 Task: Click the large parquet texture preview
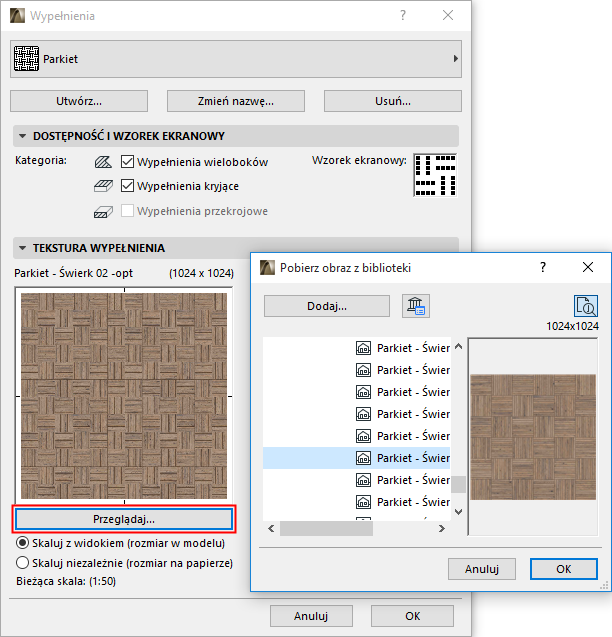point(124,396)
